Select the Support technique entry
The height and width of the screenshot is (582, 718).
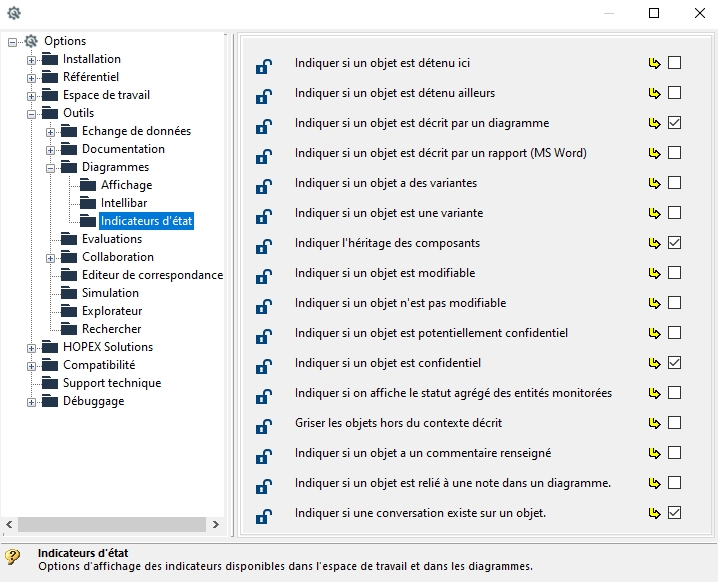click(111, 383)
